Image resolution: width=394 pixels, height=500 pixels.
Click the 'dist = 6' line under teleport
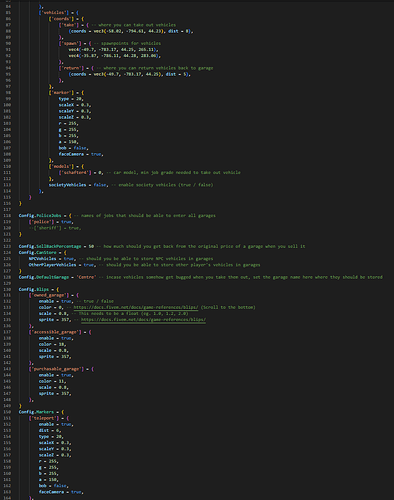pos(50,430)
